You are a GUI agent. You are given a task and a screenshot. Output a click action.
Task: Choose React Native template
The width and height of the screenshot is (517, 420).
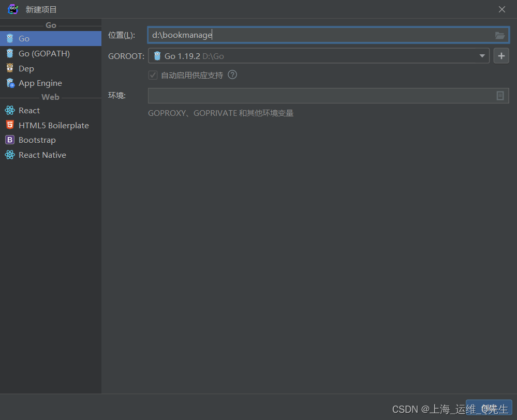[50, 155]
